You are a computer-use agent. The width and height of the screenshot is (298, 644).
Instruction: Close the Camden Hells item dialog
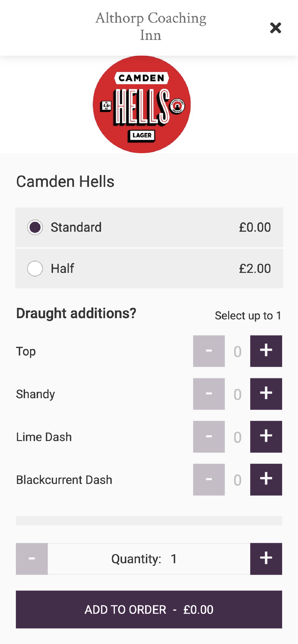[275, 28]
